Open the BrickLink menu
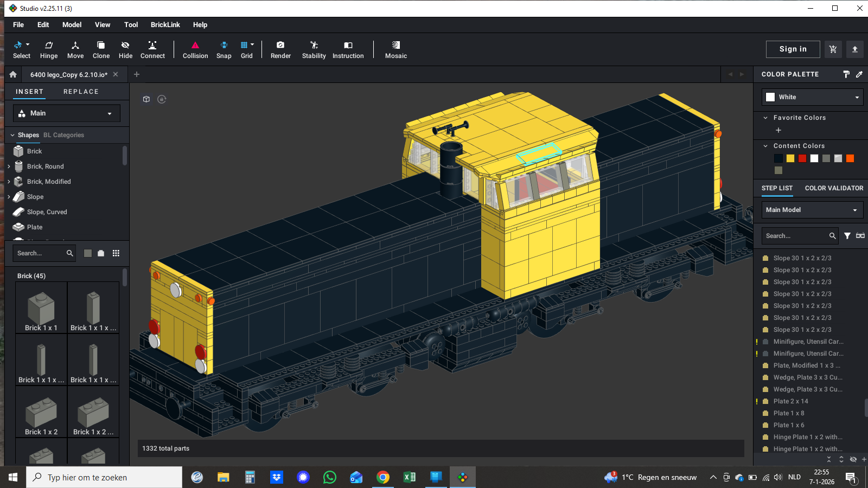The height and width of the screenshot is (488, 868). click(165, 25)
